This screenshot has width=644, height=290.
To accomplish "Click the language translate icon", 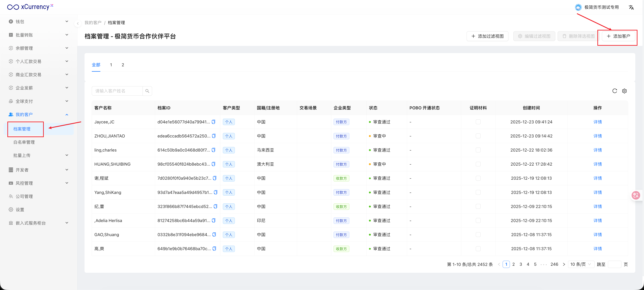I will click(631, 8).
